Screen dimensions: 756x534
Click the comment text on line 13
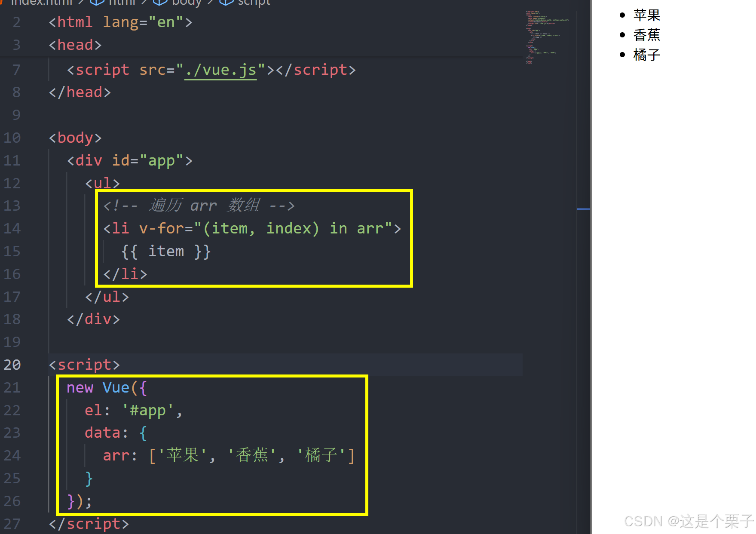pos(199,206)
